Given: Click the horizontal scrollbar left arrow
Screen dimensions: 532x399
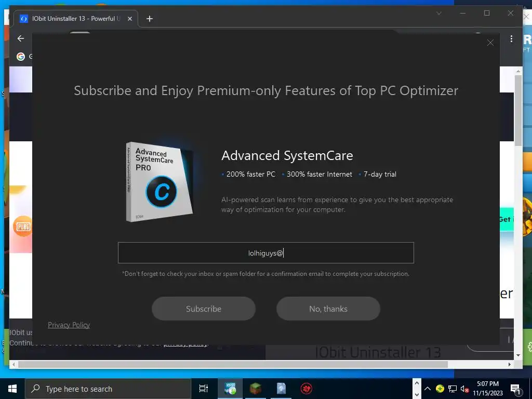Looking at the screenshot, I should point(14,364).
